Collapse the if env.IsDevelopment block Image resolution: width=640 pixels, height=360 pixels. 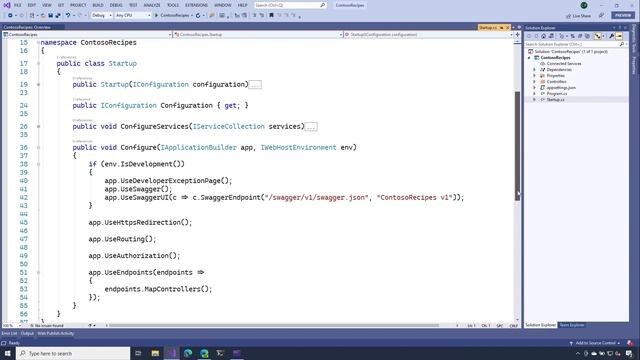click(x=38, y=164)
